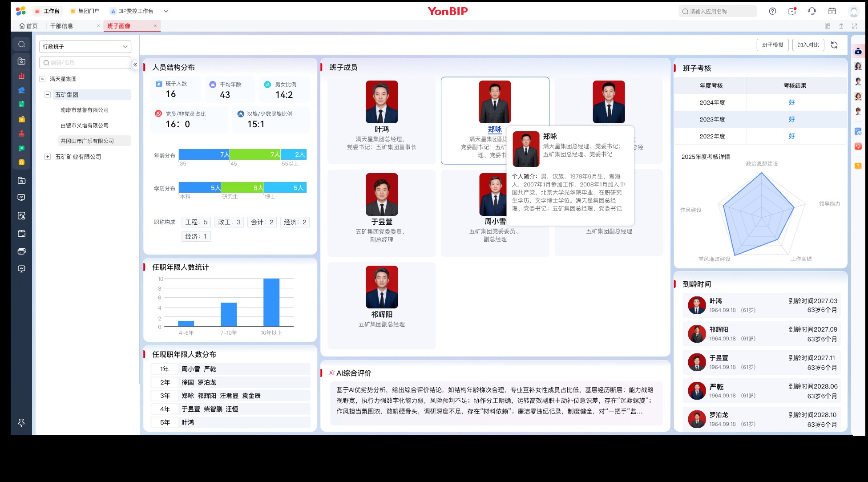Click the 加入对比 button
The width and height of the screenshot is (868, 482).
(808, 45)
